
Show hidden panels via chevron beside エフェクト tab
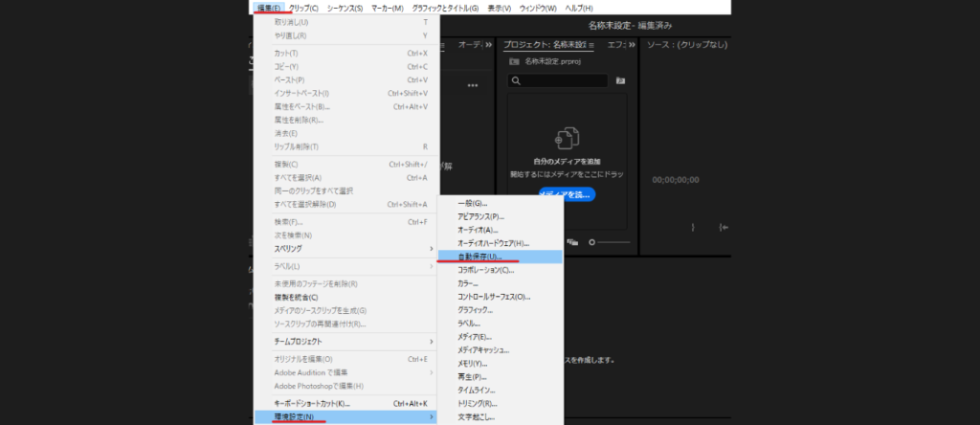[634, 45]
